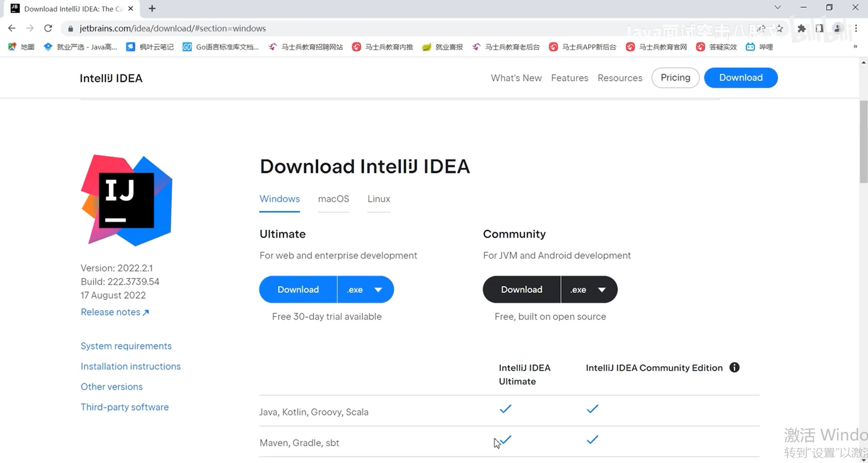Viewport: 868px width, 463px height.
Task: Click the Community column check mark for the Maven, Gradle, sbt row
Action: 592,439
